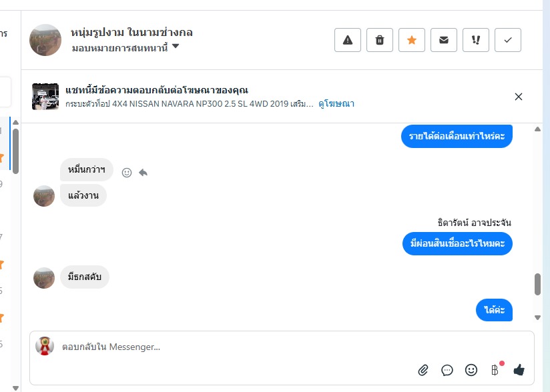Expand the มอบหมายการสนทนานี้ assignment dropdown
Viewport: 550px width, 392px height.
[176, 47]
